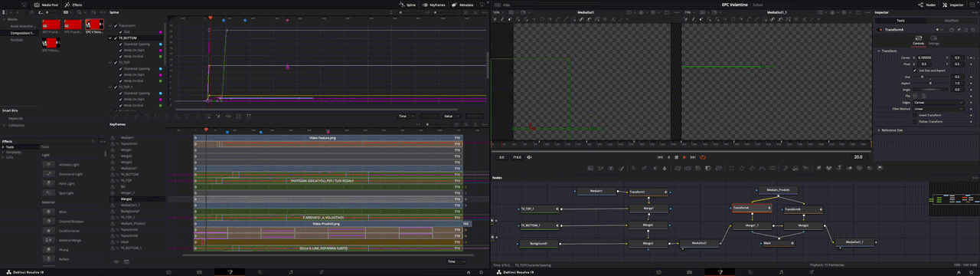Image resolution: width=980 pixels, height=276 pixels.
Task: Select the Portfolio bin
Action: click(x=17, y=39)
